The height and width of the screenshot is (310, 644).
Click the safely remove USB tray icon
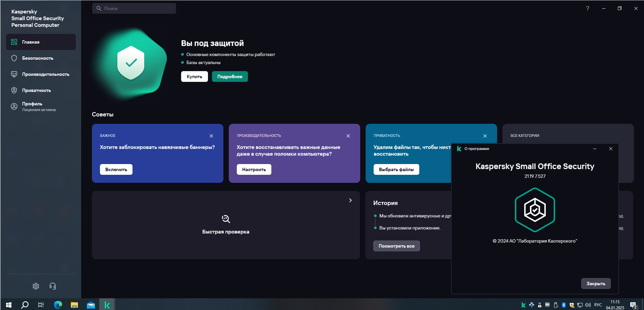[x=555, y=305]
